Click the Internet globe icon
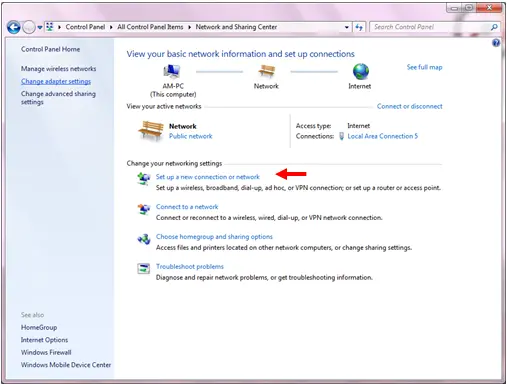Image resolution: width=507 pixels, height=384 pixels. coord(361,71)
